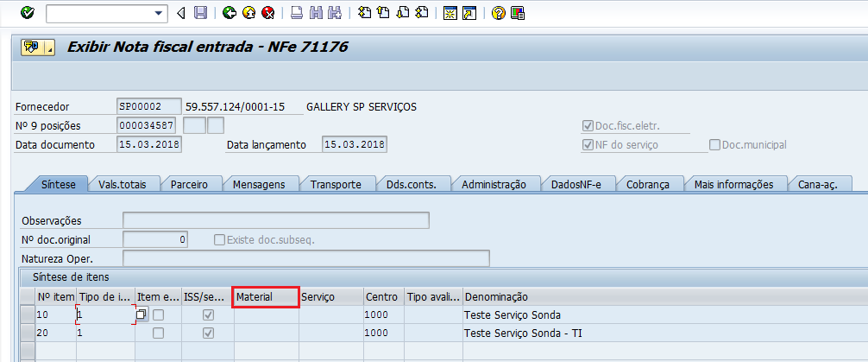Viewport: 868px width, 362px height.
Task: Expand the services for object dropdown arrow
Action: tap(50, 48)
